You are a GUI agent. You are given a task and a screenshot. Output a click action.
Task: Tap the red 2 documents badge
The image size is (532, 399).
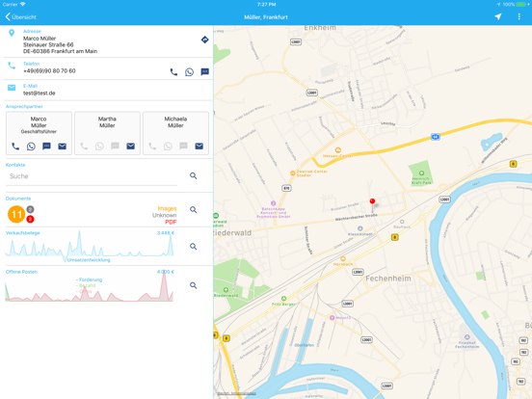pos(30,219)
